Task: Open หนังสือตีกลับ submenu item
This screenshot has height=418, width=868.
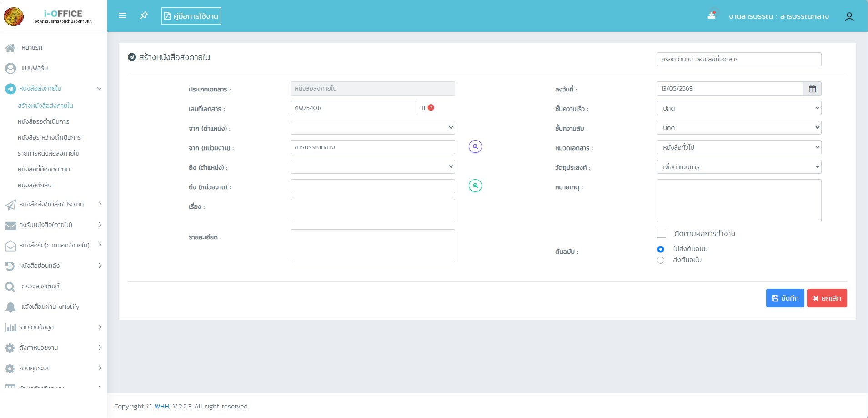Action: point(35,185)
